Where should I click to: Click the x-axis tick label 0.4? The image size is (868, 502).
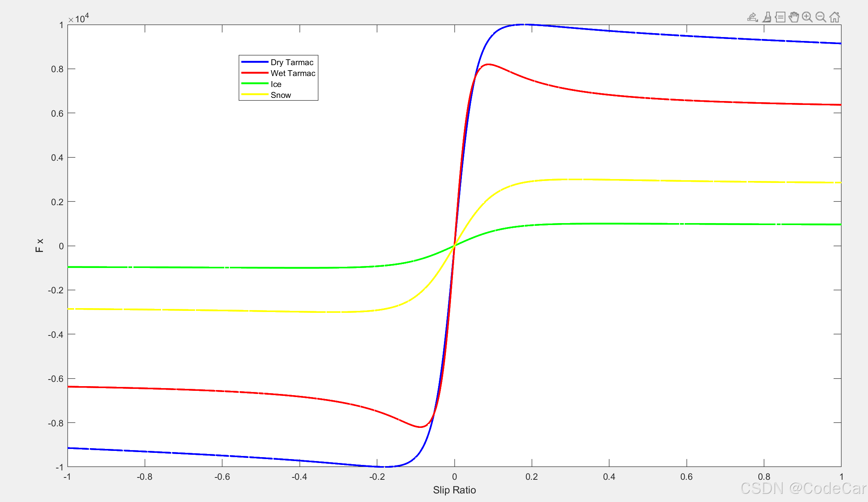click(609, 477)
